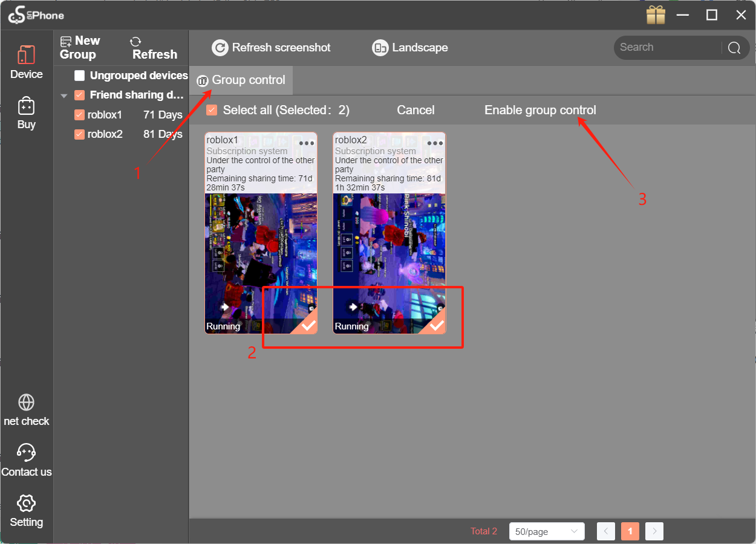Image resolution: width=756 pixels, height=544 pixels.
Task: Click 'Running' status on roblox1 card
Action: coord(223,326)
